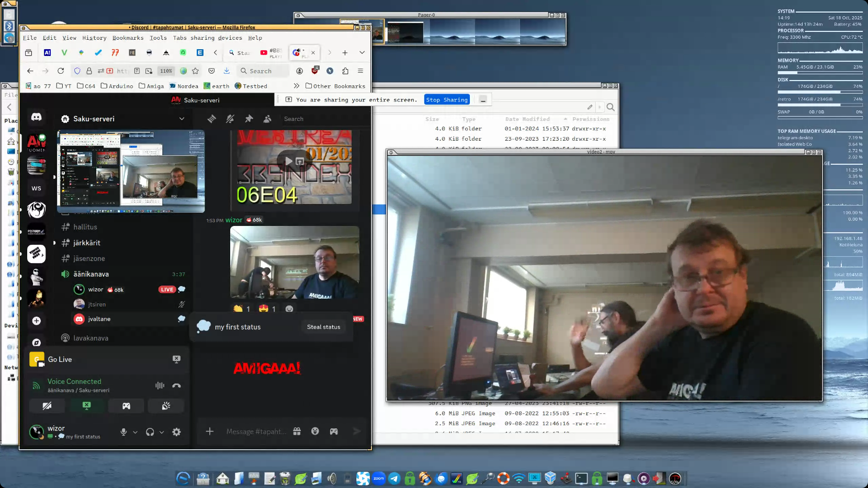Click the Message #tapaht... input field
The width and height of the screenshot is (868, 488).
pos(256,432)
